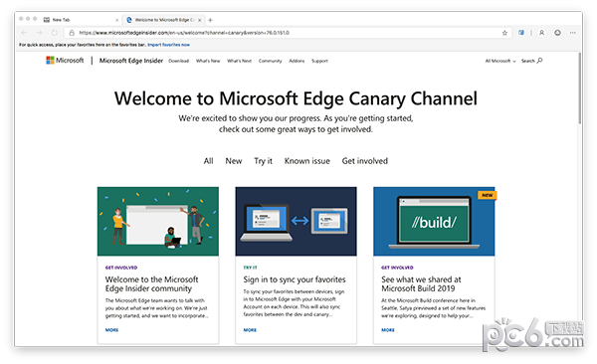This screenshot has width=597, height=364.
Task: Click See what we shared at Build 2019 title
Action: 421,284
